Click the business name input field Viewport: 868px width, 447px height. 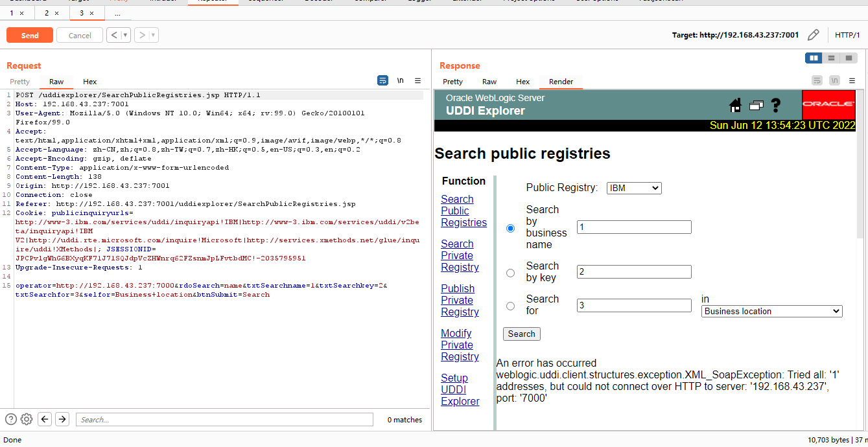pyautogui.click(x=634, y=227)
